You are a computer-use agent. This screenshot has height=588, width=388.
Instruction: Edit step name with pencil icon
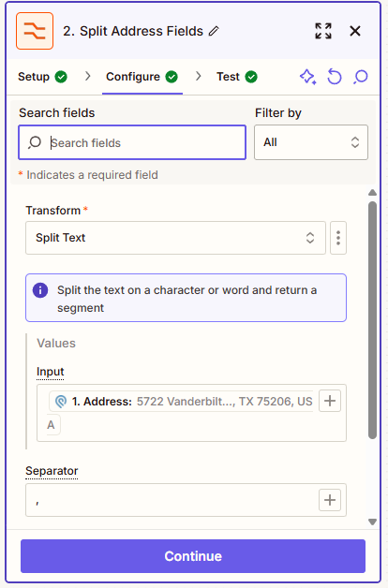pyautogui.click(x=214, y=31)
